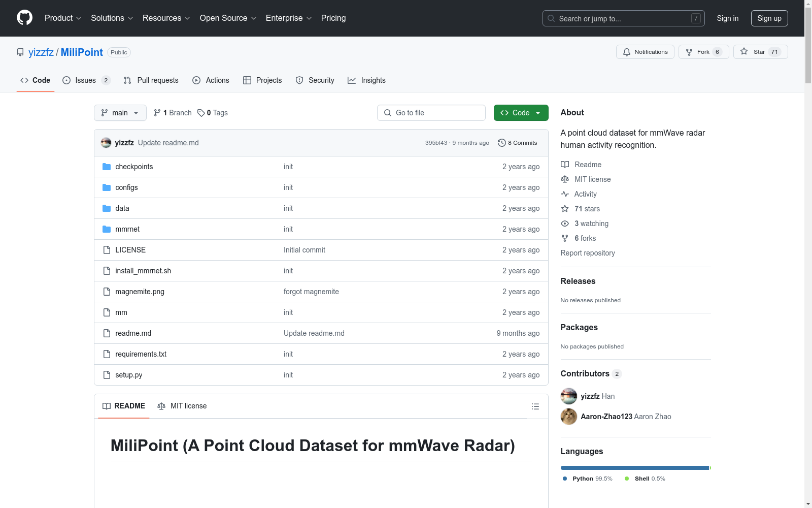Click the 395bf43 commit hash

coord(436,143)
